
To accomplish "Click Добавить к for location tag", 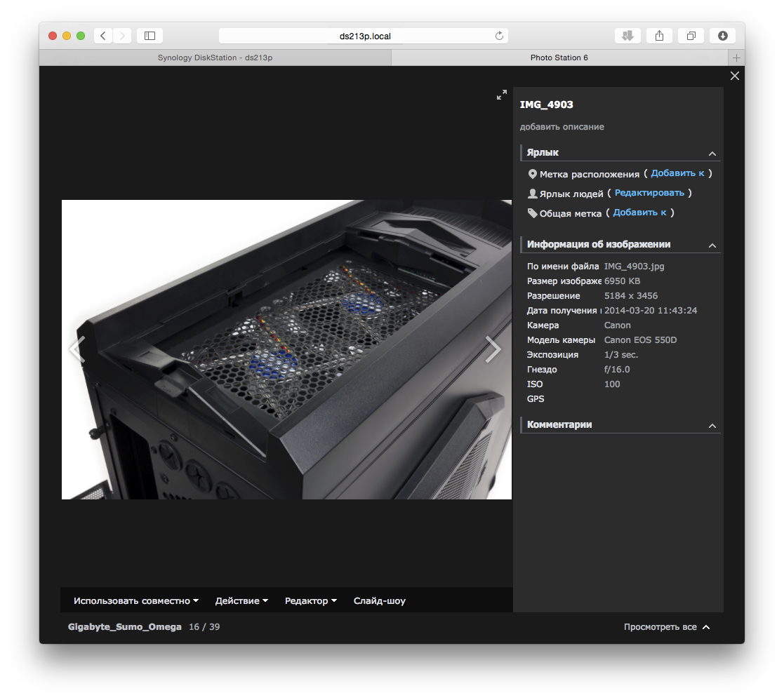I will [x=677, y=173].
